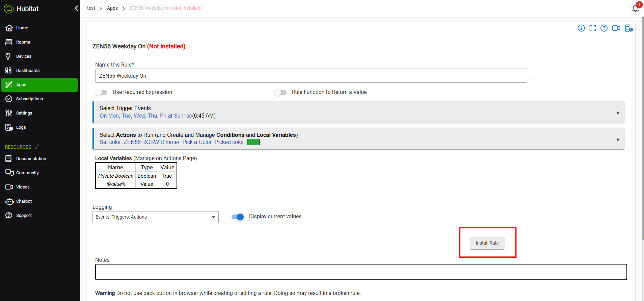Open Logs in the sidebar
The image size is (644, 301).
click(39, 127)
